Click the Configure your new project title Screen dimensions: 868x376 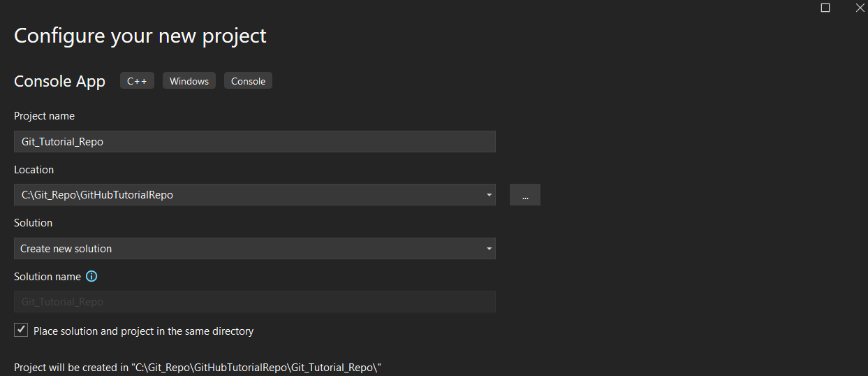point(140,36)
